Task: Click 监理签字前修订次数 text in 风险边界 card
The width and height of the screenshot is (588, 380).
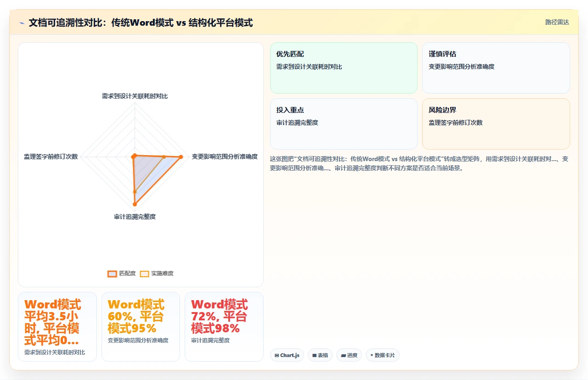Action: pos(456,123)
